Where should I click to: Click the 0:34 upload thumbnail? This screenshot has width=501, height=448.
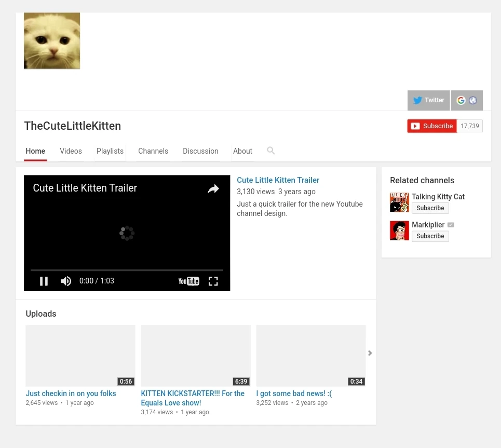(x=311, y=356)
